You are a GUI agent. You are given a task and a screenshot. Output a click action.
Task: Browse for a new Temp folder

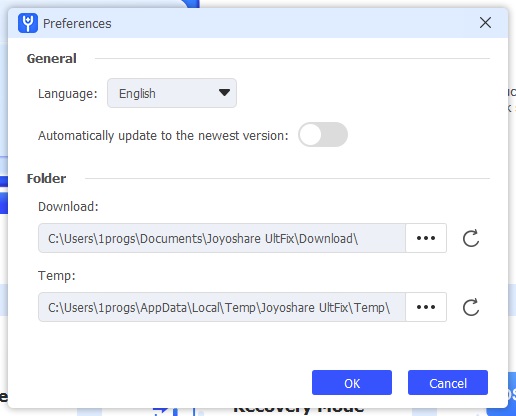426,307
